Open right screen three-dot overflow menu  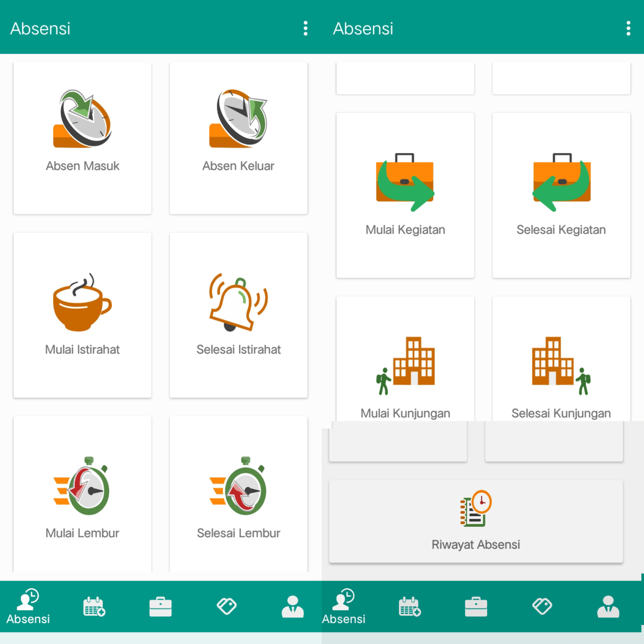pyautogui.click(x=628, y=28)
